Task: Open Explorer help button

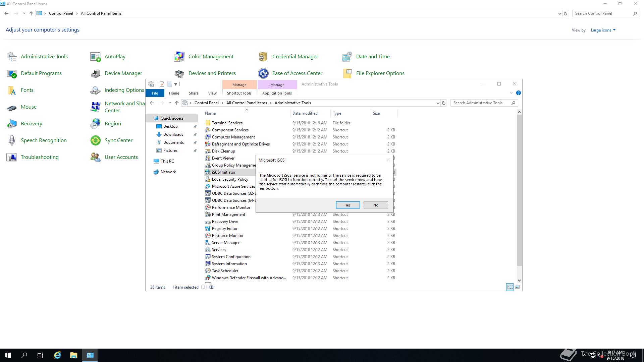Action: tap(518, 93)
